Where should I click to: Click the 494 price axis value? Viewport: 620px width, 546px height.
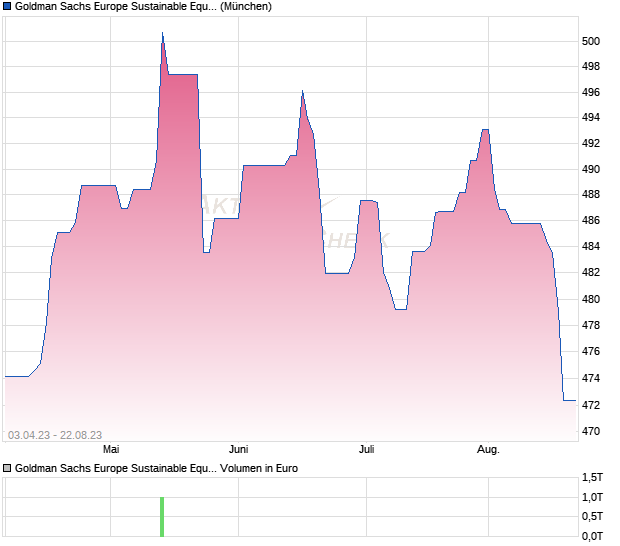tap(591, 117)
